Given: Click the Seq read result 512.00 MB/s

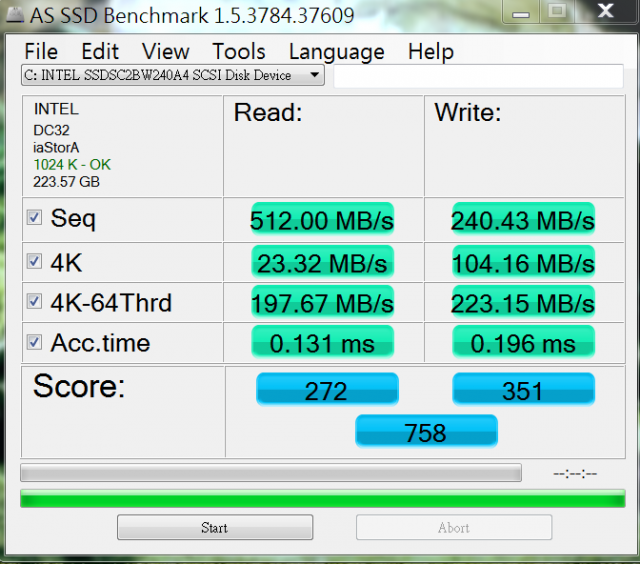Looking at the screenshot, I should coord(322,220).
